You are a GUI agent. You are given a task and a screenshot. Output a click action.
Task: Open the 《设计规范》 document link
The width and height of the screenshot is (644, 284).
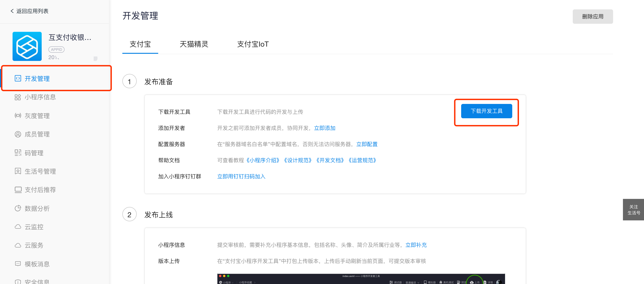(298, 160)
